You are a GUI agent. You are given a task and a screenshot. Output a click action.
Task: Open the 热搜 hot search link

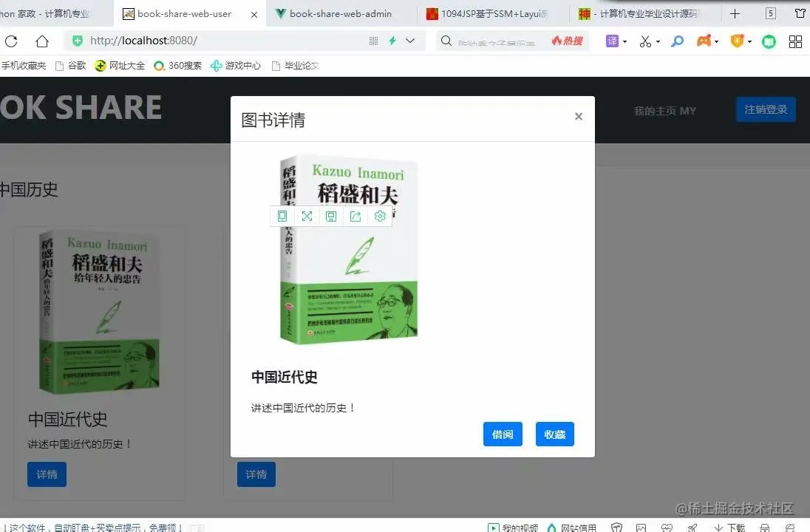(x=567, y=41)
